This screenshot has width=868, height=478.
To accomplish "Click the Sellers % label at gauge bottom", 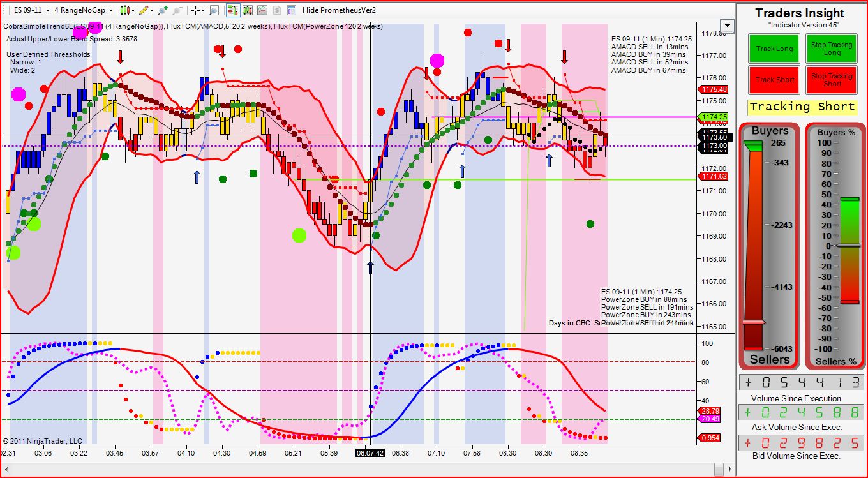I will [x=835, y=361].
